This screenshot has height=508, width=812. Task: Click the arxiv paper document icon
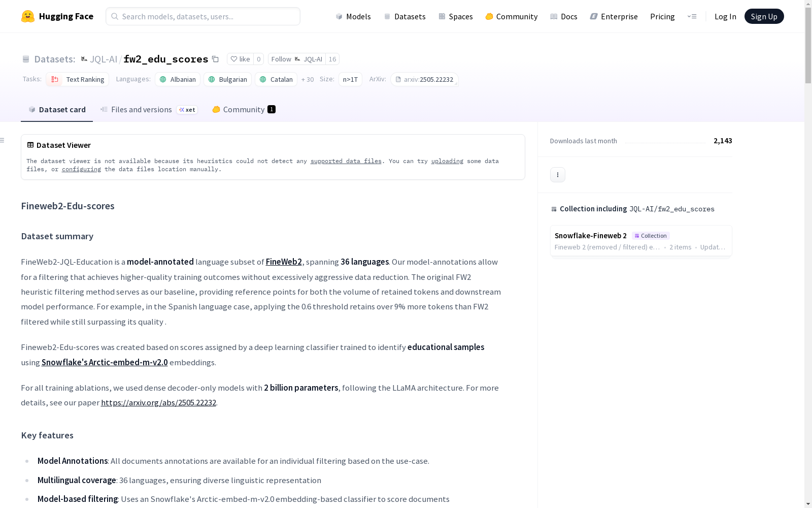398,79
